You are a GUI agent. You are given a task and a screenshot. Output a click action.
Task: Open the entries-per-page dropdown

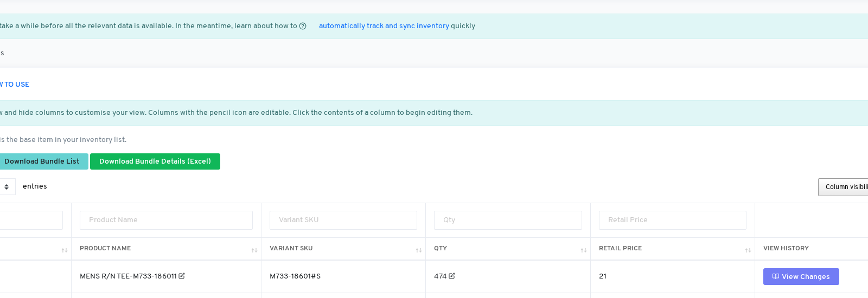click(x=7, y=186)
